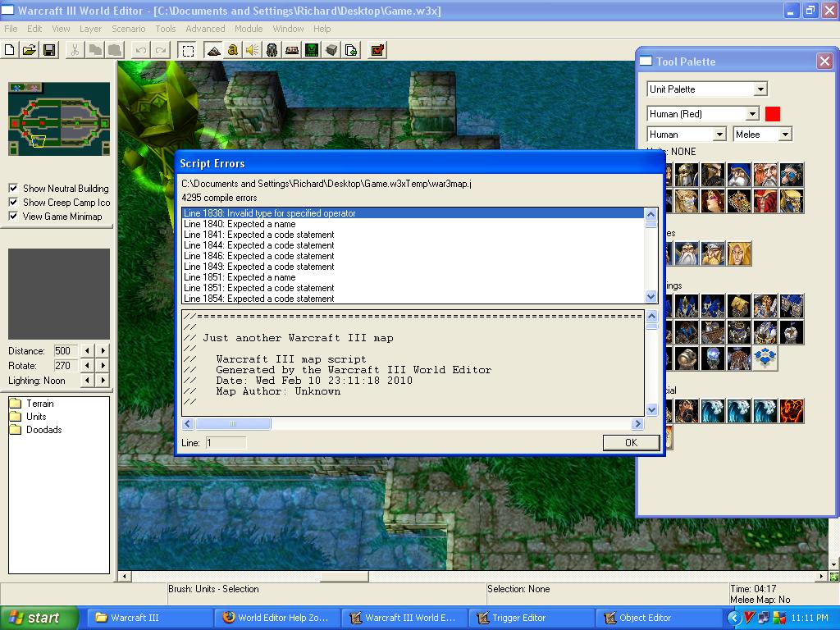
Task: Click the Line number input field
Action: 226,442
